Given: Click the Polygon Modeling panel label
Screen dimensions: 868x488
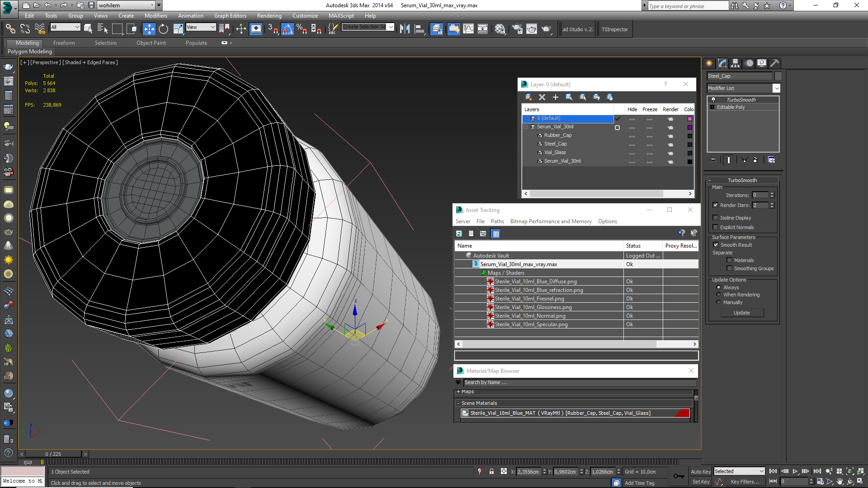Looking at the screenshot, I should pyautogui.click(x=30, y=52).
